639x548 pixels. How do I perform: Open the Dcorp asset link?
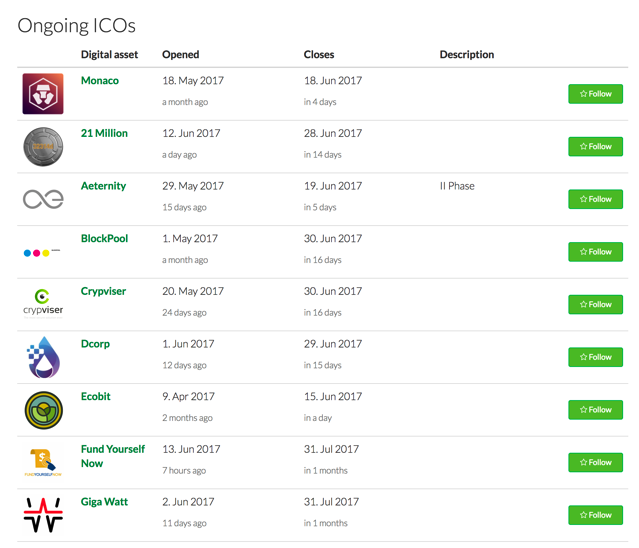tap(95, 344)
